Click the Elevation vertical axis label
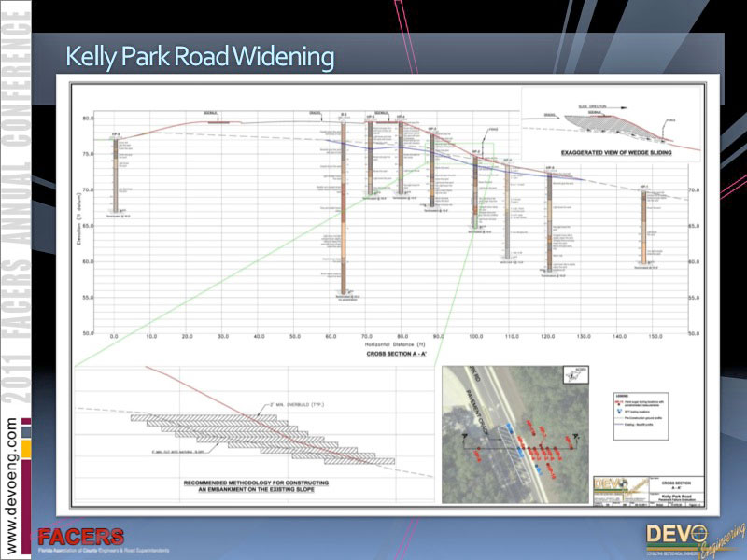 coord(81,224)
